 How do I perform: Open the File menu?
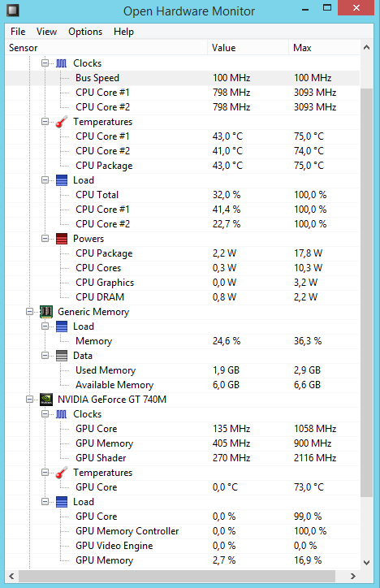(x=18, y=32)
